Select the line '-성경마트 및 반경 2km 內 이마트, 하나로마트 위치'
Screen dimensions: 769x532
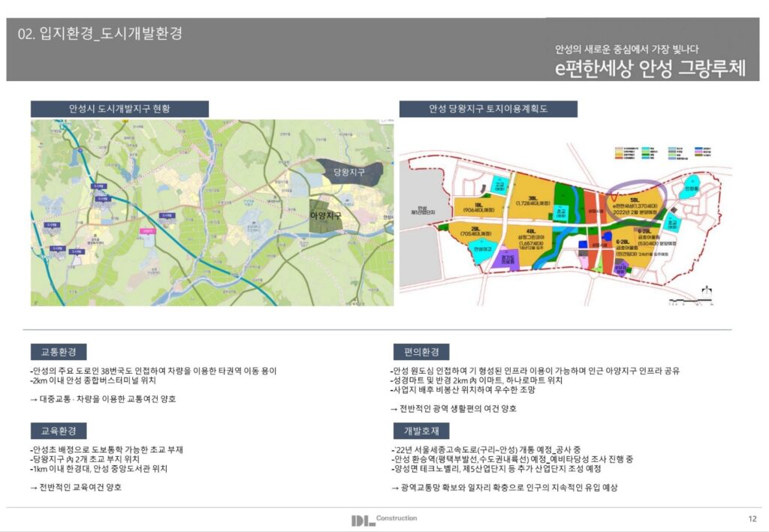tap(477, 380)
